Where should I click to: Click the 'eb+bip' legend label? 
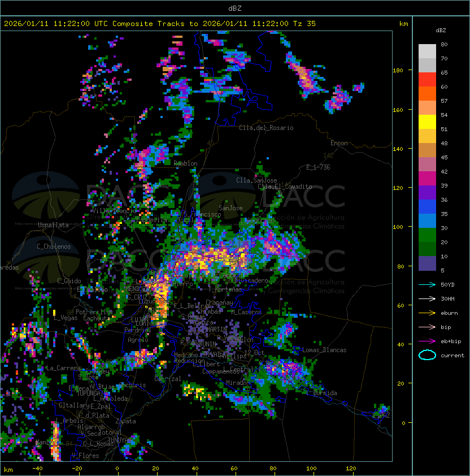click(451, 341)
